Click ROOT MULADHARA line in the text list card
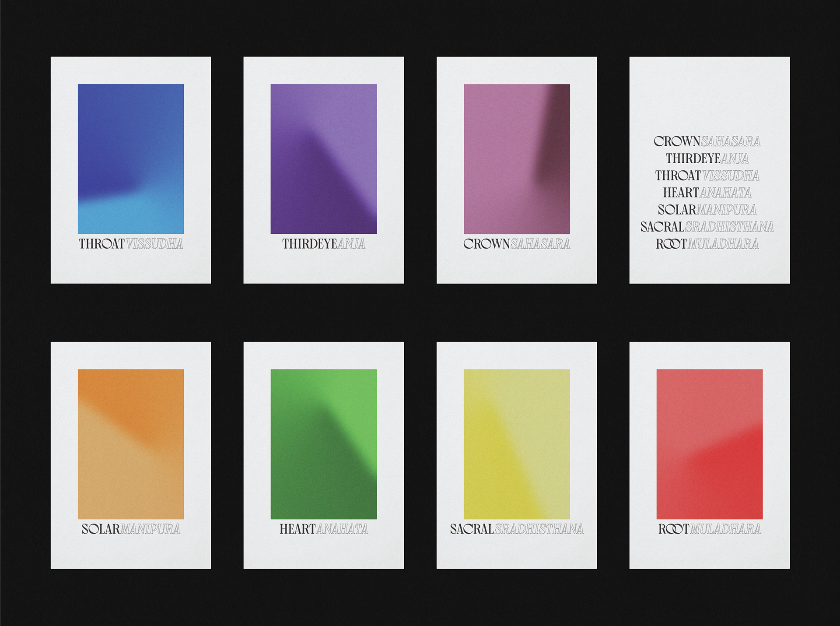This screenshot has height=626, width=840. [x=707, y=244]
